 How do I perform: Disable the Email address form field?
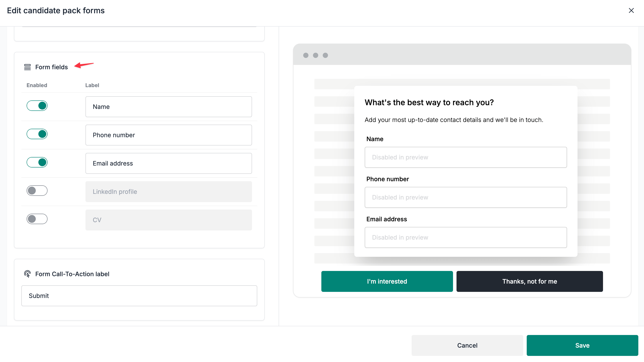click(x=37, y=162)
